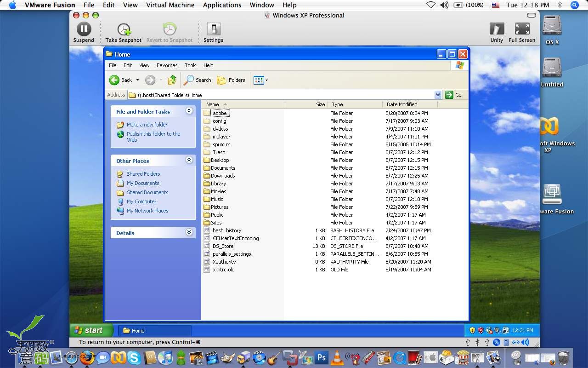588x368 pixels.
Task: Open the Tools menu in Explorer
Action: click(x=190, y=65)
